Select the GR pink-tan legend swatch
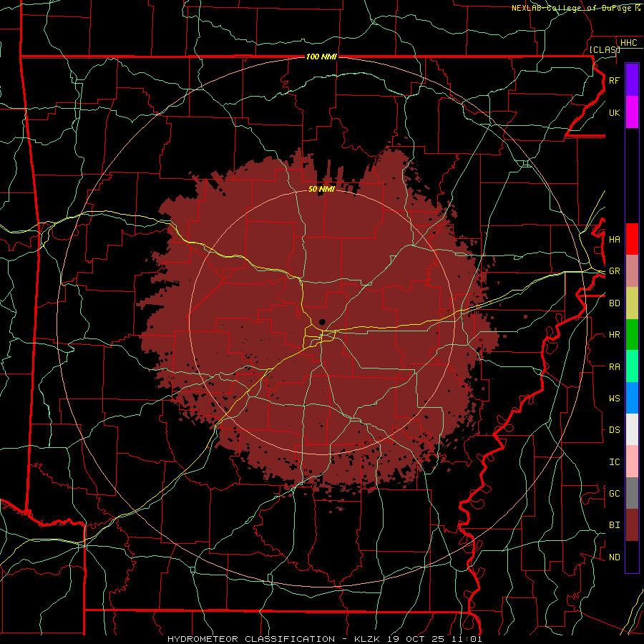Screen dimensions: 644x644 (632, 271)
